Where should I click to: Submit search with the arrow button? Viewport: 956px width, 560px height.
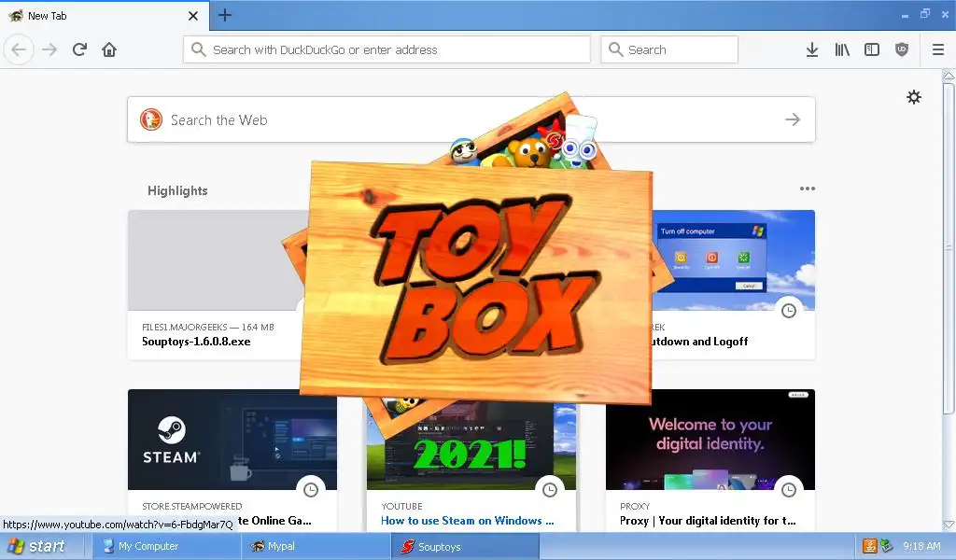pos(793,119)
